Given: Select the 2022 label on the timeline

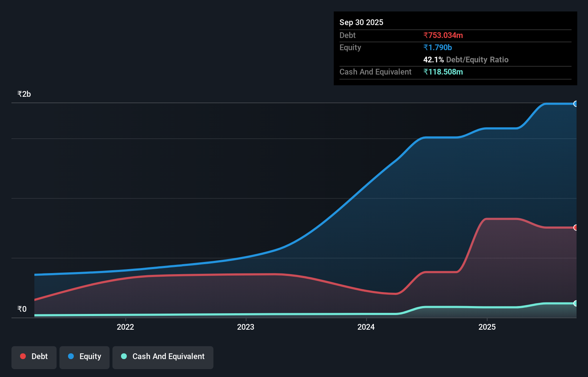Looking at the screenshot, I should tap(126, 327).
